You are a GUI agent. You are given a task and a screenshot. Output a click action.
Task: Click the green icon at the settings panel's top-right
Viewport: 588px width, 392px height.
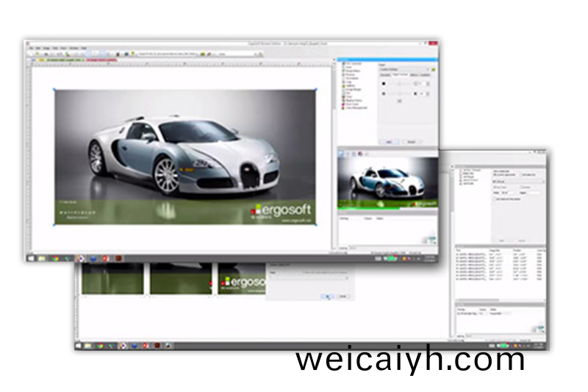(x=434, y=68)
